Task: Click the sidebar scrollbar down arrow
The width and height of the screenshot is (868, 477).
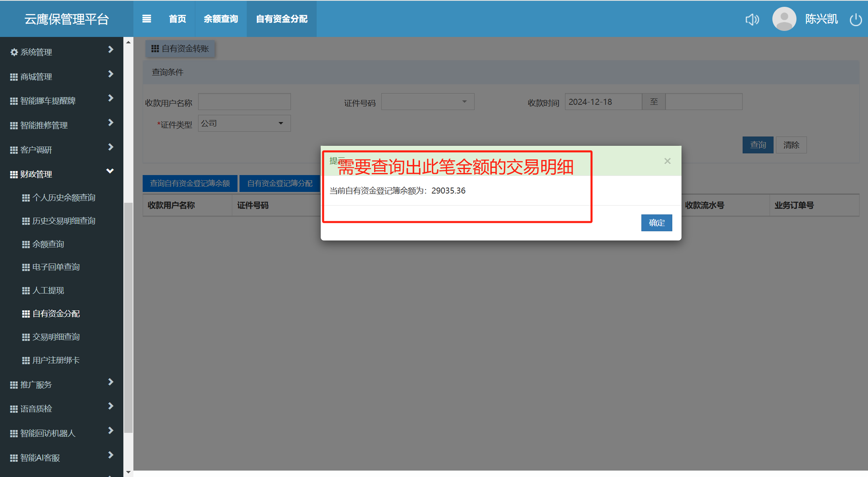Action: (128, 472)
